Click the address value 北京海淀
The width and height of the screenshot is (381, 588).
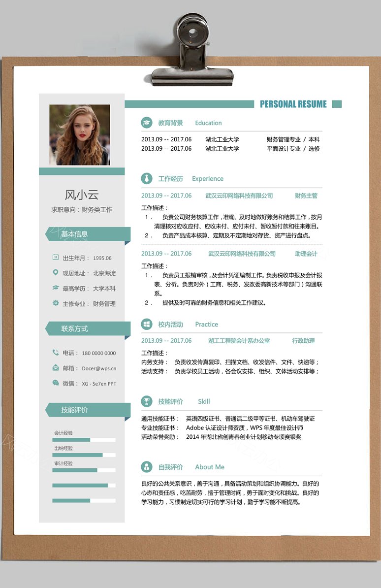pyautogui.click(x=104, y=273)
